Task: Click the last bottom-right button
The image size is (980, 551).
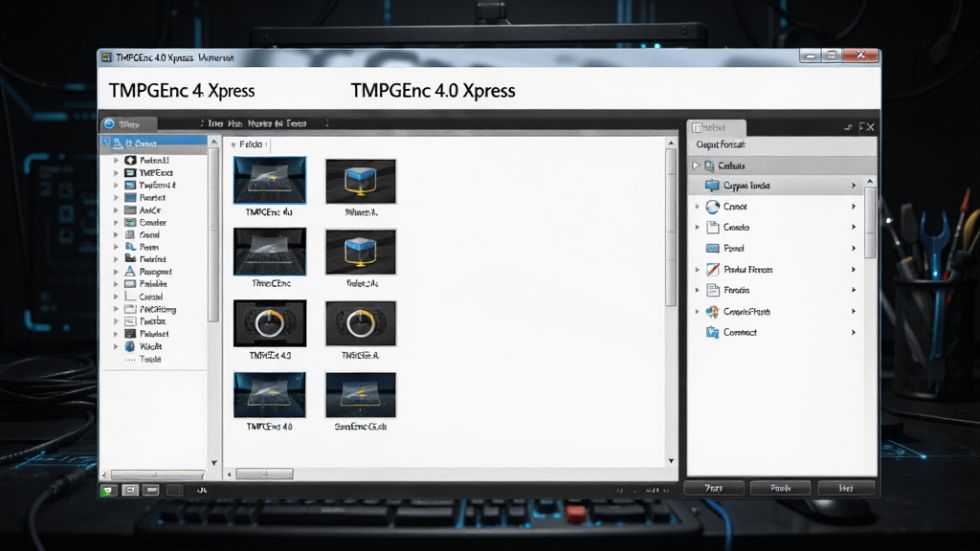Action: click(846, 488)
